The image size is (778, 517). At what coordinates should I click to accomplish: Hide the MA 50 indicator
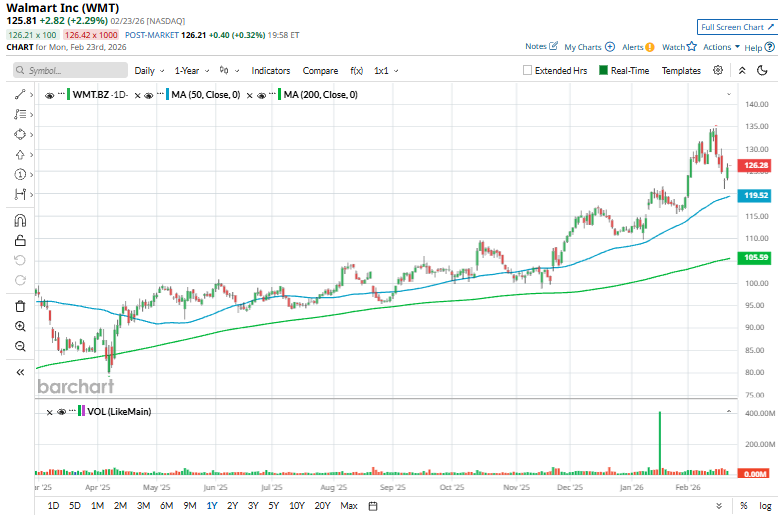pyautogui.click(x=148, y=95)
